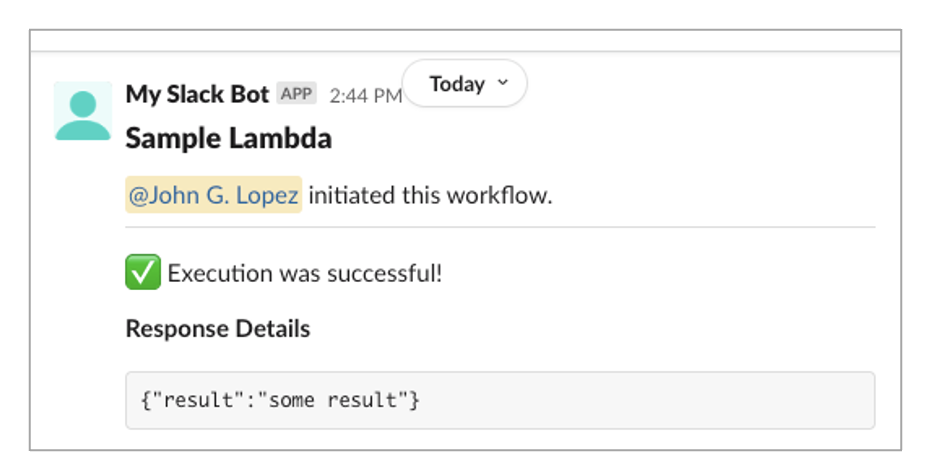Click the "initiated this workflow" text

coord(430,195)
